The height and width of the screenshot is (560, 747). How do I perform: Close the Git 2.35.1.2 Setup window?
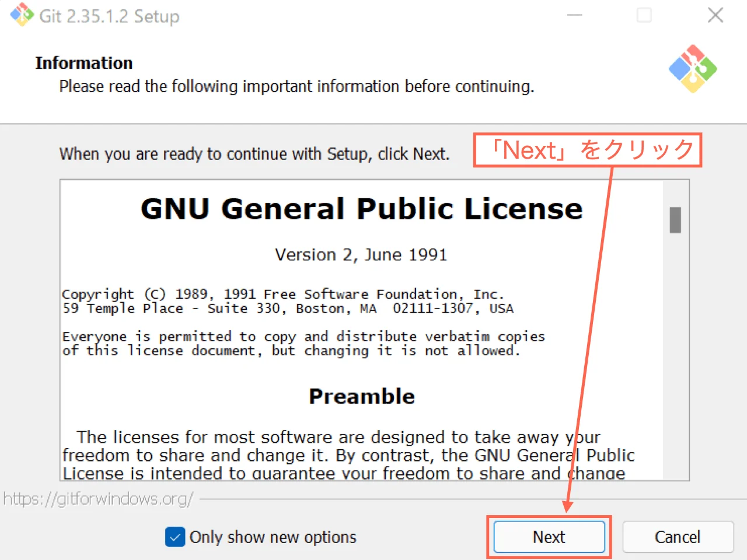tap(715, 15)
